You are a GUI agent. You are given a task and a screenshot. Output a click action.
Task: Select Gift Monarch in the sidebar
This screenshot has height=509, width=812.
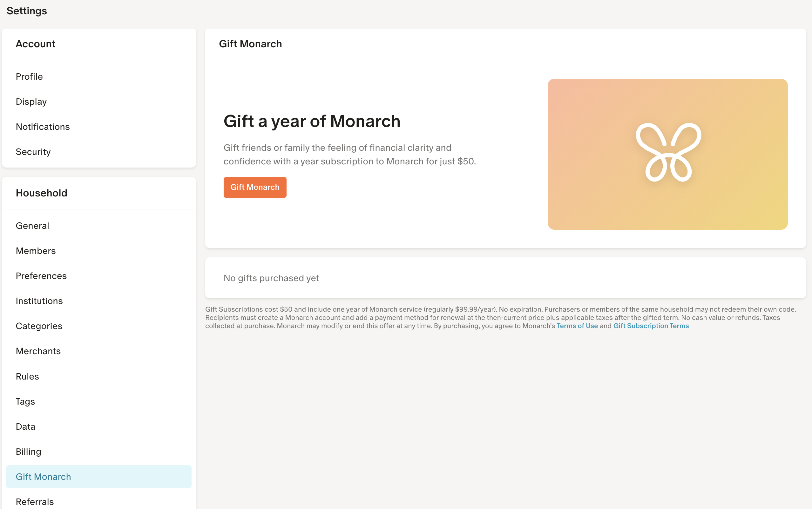pyautogui.click(x=44, y=477)
